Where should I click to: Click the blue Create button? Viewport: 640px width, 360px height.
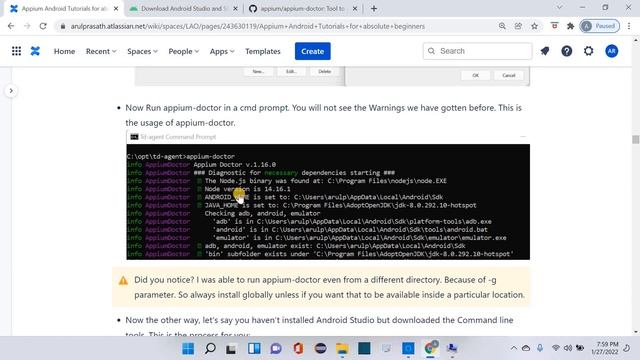pyautogui.click(x=313, y=51)
